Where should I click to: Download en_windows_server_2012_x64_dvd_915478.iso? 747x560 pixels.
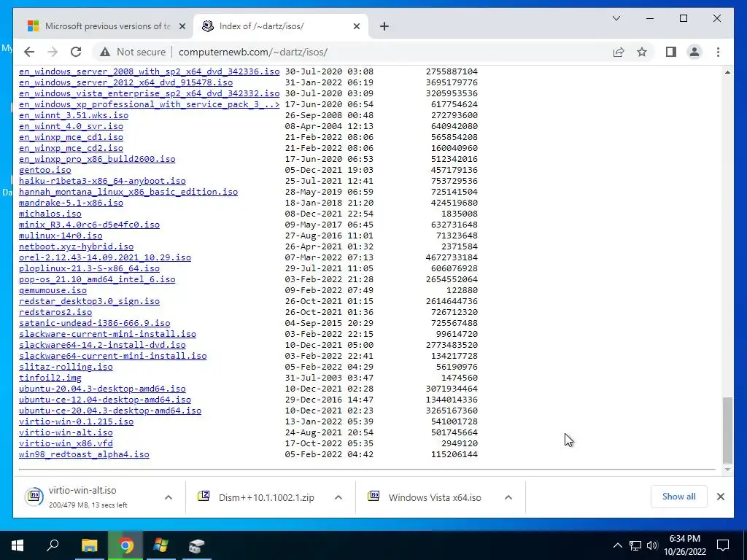(125, 82)
